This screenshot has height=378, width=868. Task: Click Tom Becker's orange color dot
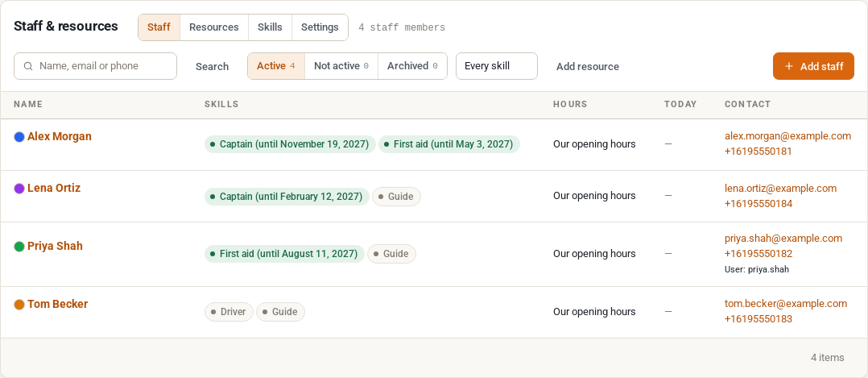point(19,305)
